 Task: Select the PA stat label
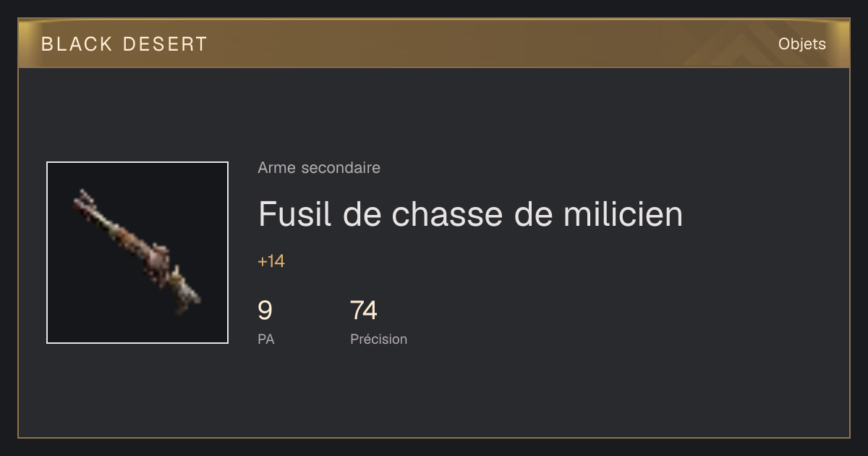(266, 339)
